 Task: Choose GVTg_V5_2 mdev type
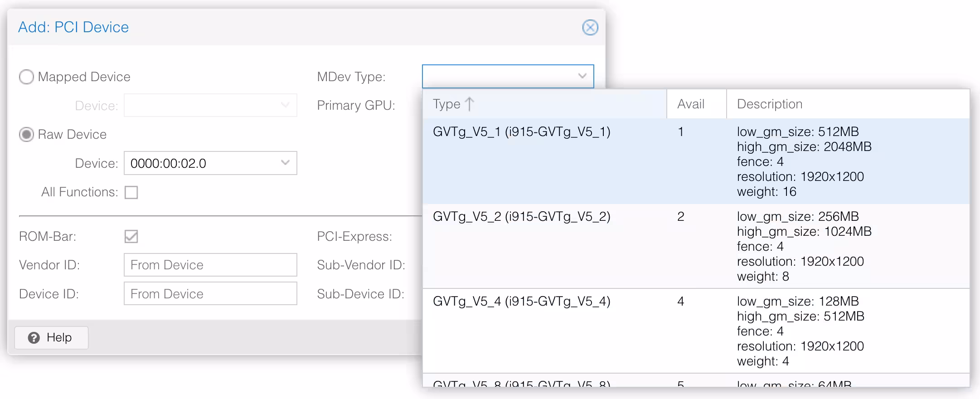click(521, 217)
